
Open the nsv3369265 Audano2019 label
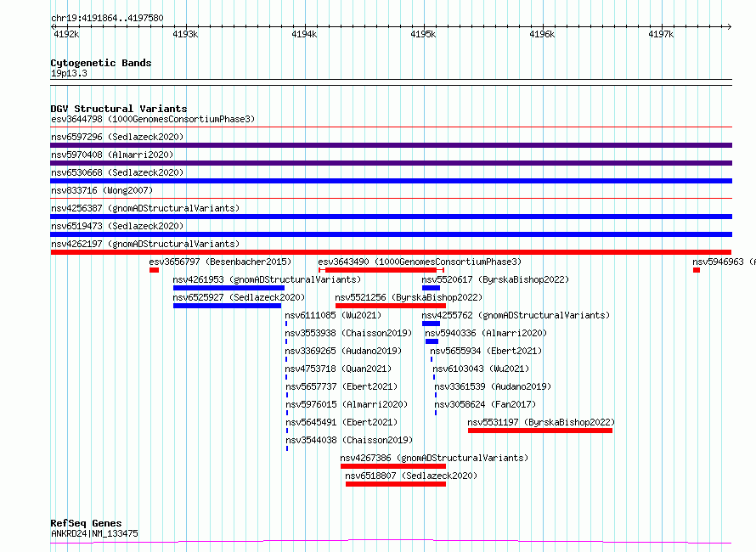pyautogui.click(x=343, y=351)
